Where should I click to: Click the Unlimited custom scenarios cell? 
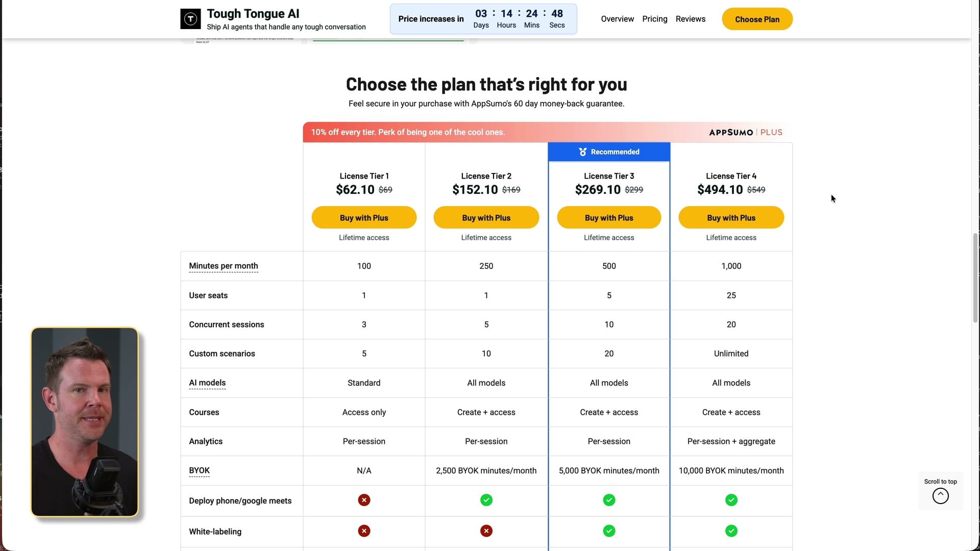coord(731,354)
